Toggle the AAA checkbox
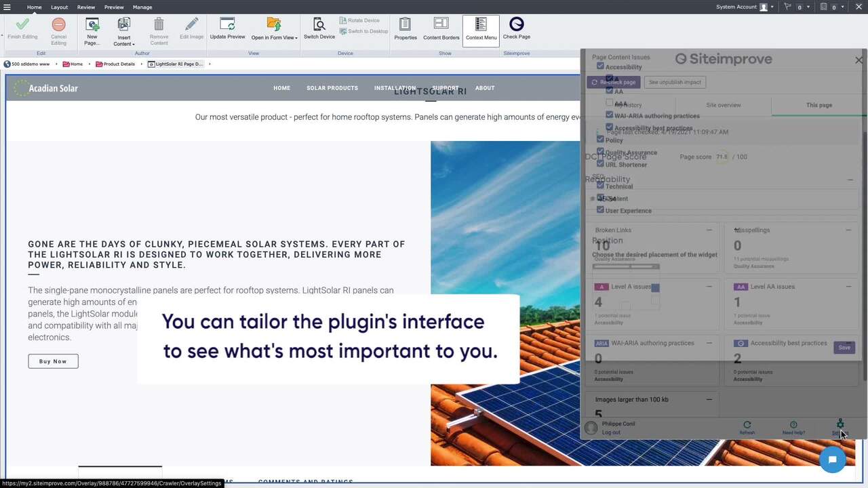The image size is (868, 488). pos(609,103)
